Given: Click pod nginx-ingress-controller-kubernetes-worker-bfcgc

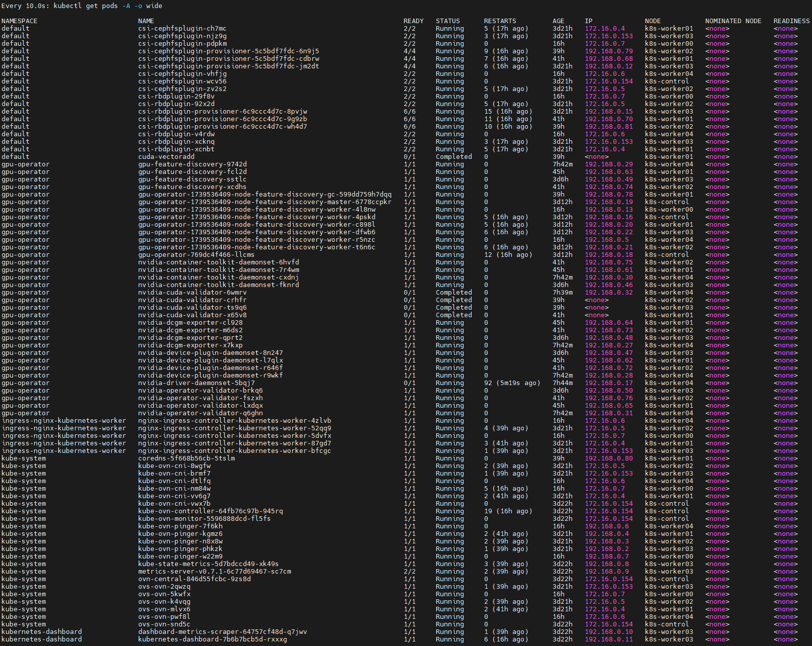Looking at the screenshot, I should pyautogui.click(x=234, y=451).
